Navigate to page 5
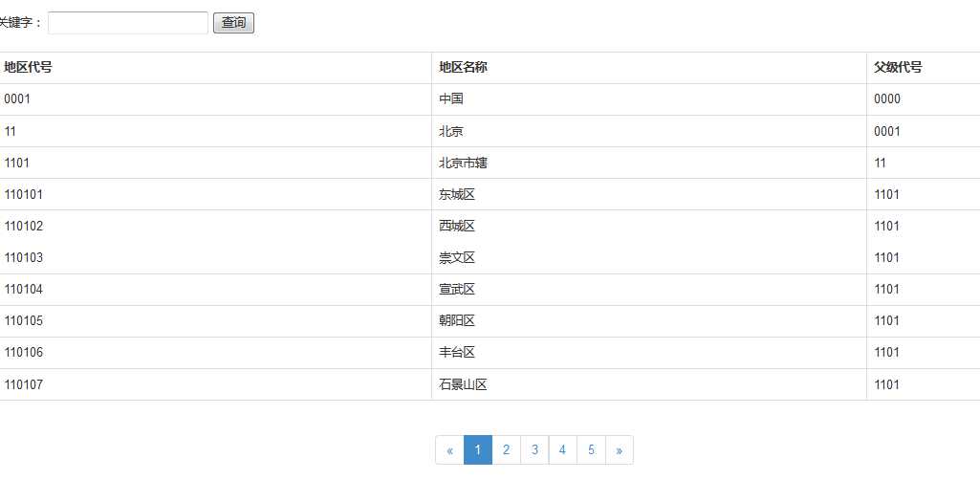 [x=591, y=450]
